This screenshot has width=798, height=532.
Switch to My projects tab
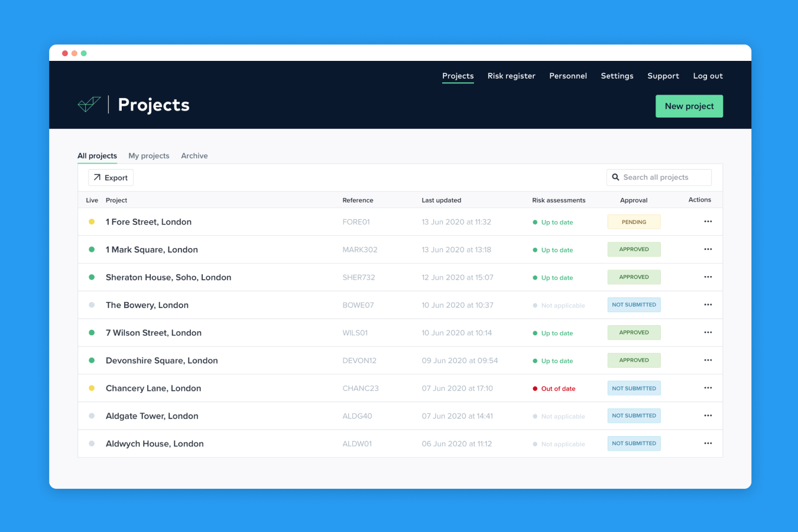[149, 156]
